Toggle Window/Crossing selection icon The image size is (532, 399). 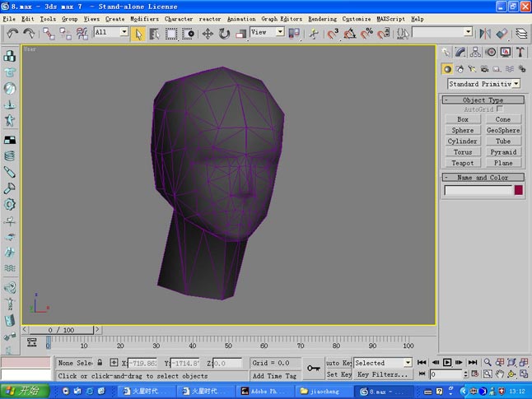pyautogui.click(x=188, y=33)
